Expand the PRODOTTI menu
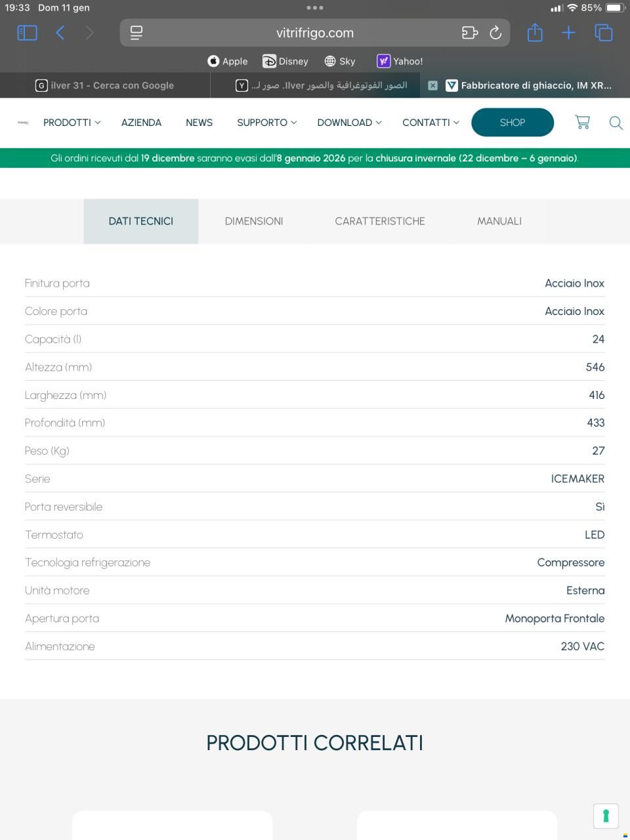Image resolution: width=630 pixels, height=840 pixels. click(x=72, y=123)
